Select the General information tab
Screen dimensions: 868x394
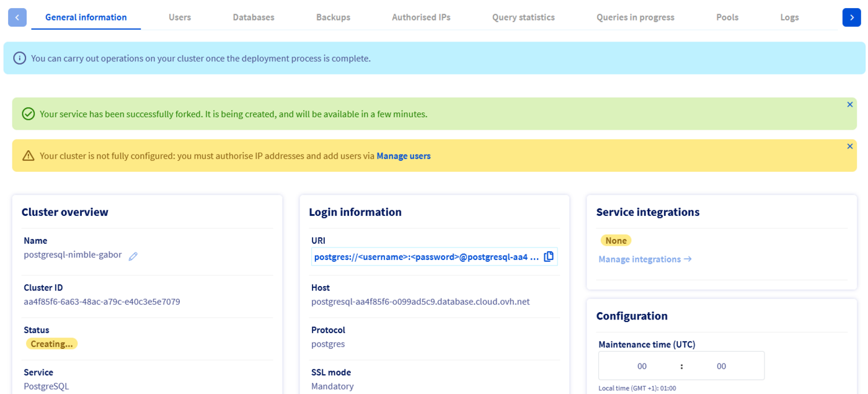pyautogui.click(x=86, y=17)
